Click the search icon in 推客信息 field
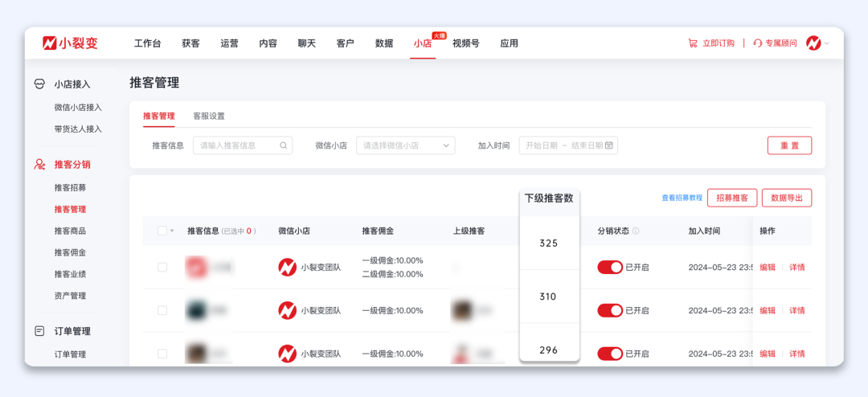This screenshot has height=397, width=868. [x=284, y=145]
